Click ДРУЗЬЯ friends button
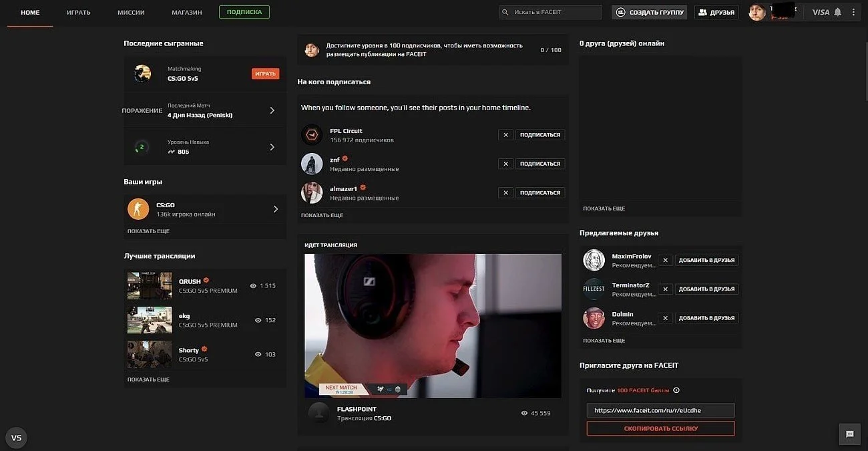The image size is (868, 451). pos(716,12)
